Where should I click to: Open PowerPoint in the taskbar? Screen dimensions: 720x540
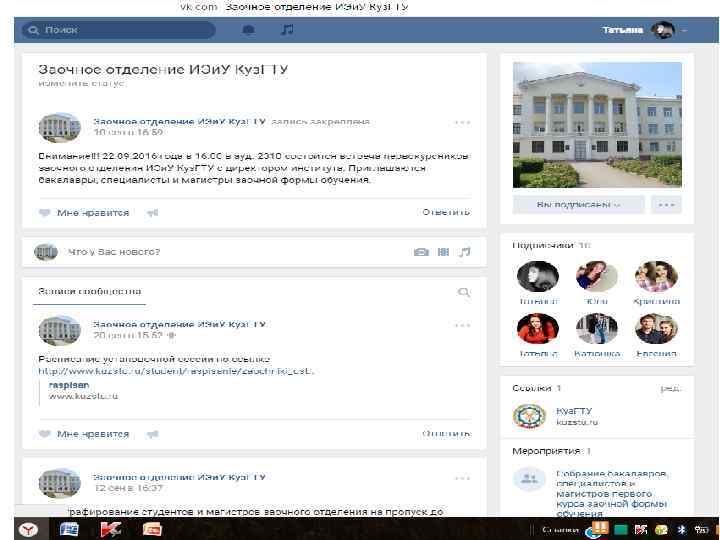[x=152, y=529]
